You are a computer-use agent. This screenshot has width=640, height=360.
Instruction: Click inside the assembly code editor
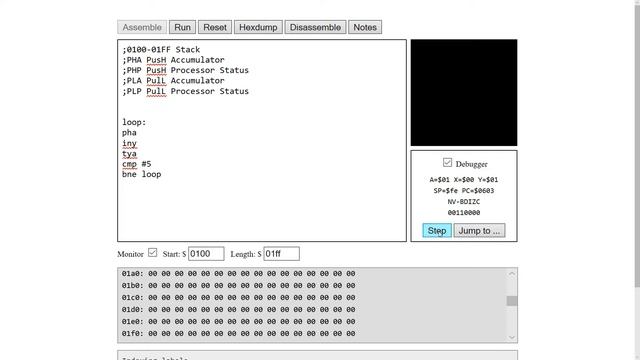[x=262, y=140]
